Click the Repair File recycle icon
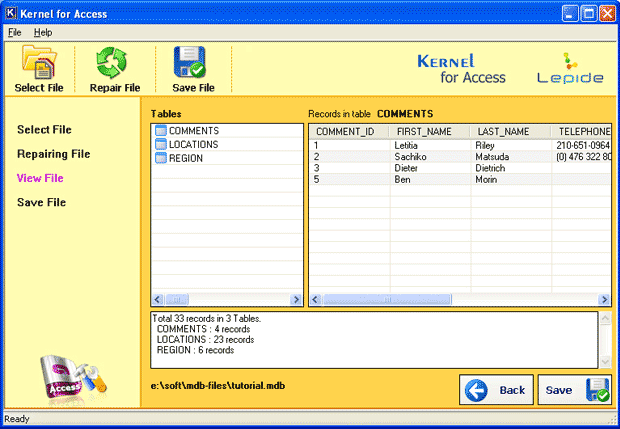 click(x=113, y=64)
